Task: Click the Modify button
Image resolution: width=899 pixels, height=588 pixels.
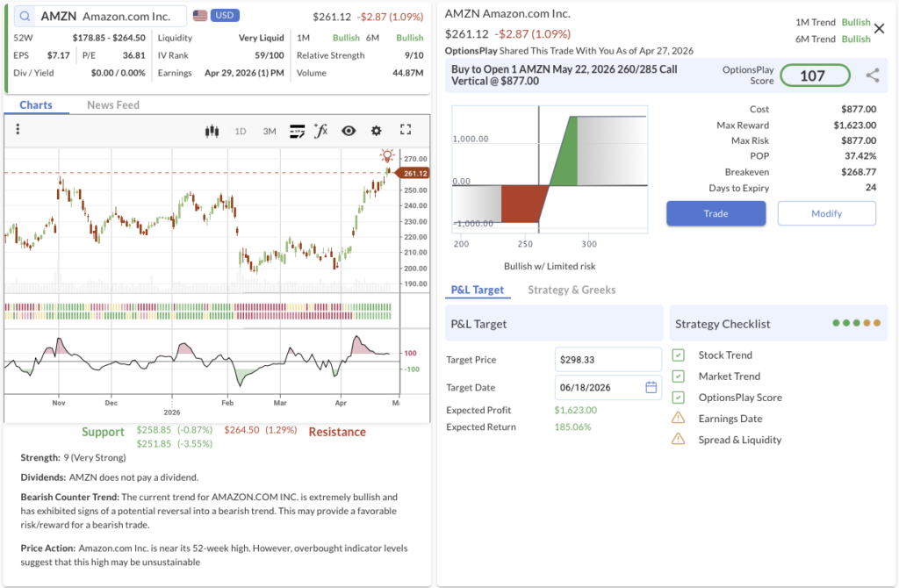Action: tap(826, 213)
